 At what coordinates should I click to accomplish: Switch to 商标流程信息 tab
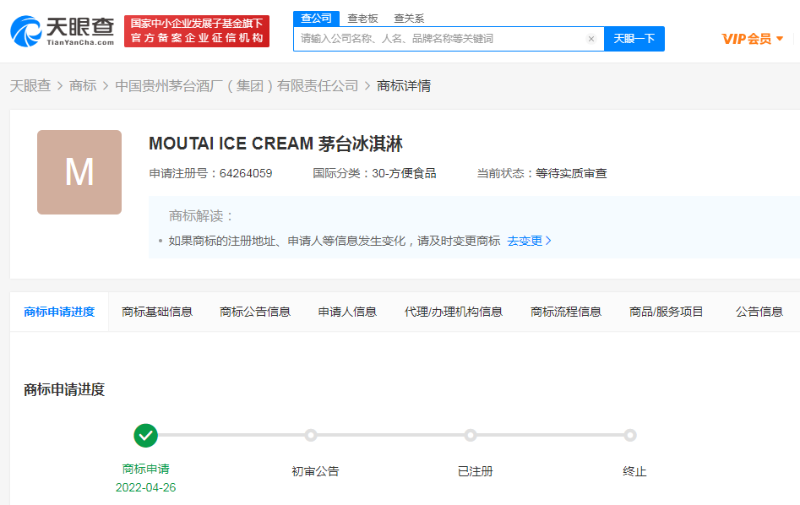click(x=566, y=312)
